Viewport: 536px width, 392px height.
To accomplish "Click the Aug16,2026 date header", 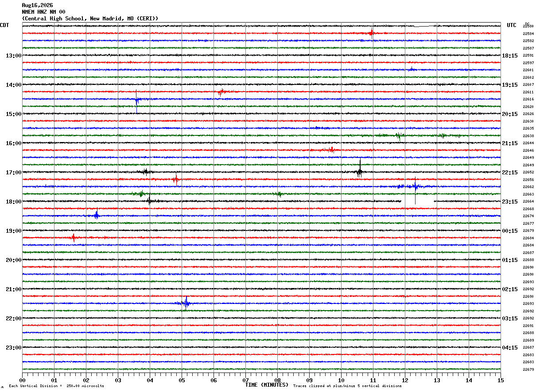I will coord(37,5).
